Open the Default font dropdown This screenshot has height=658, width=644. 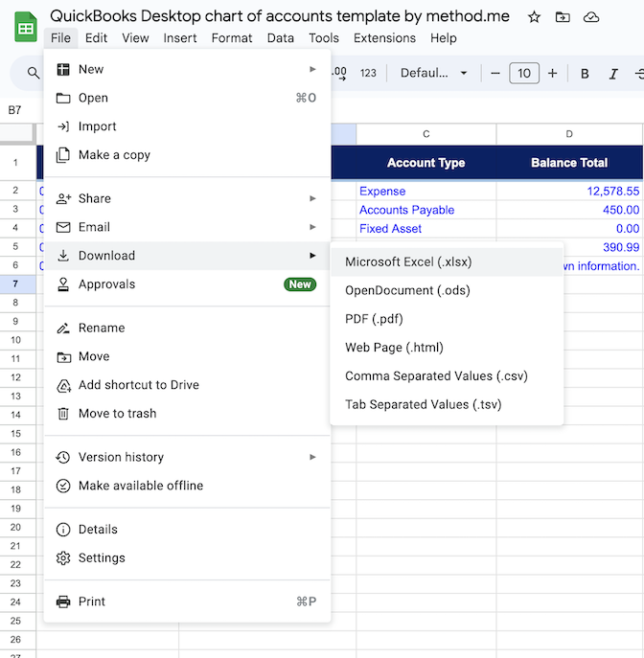tap(434, 73)
